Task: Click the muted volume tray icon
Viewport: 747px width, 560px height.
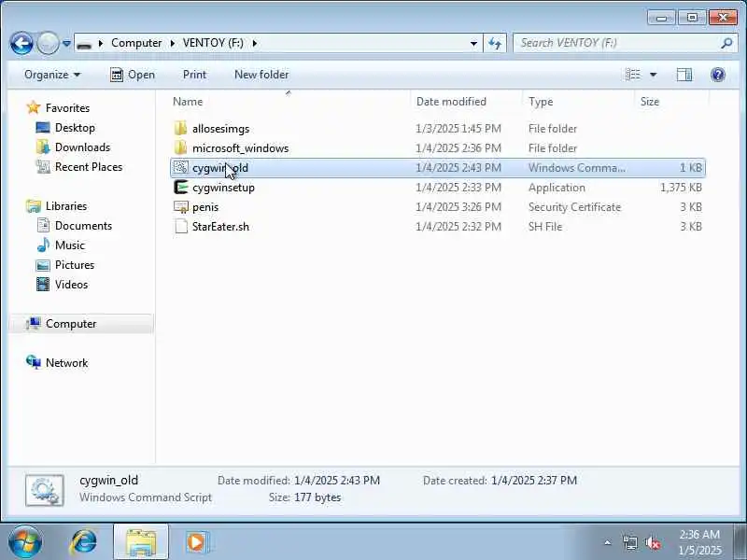Action: [x=653, y=542]
